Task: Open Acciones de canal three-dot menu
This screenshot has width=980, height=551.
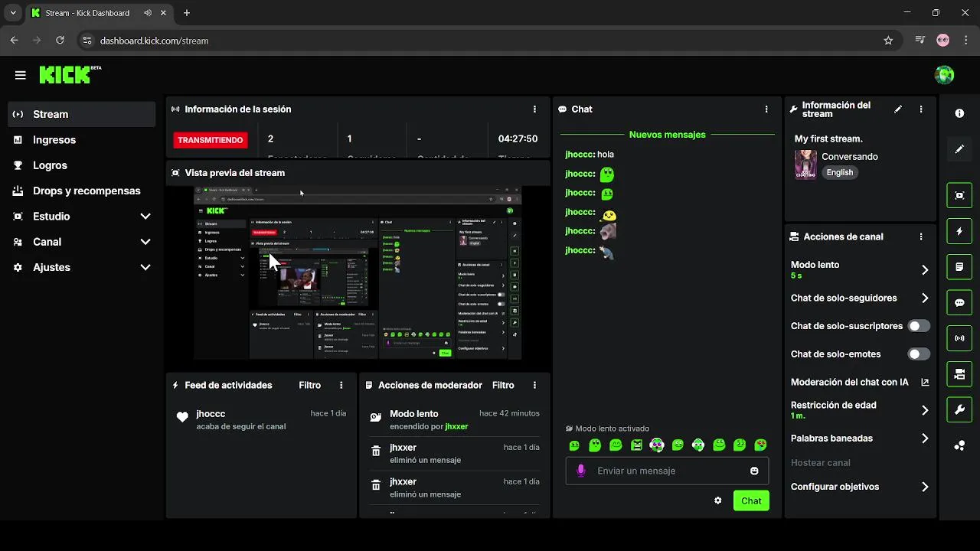Action: pyautogui.click(x=921, y=237)
